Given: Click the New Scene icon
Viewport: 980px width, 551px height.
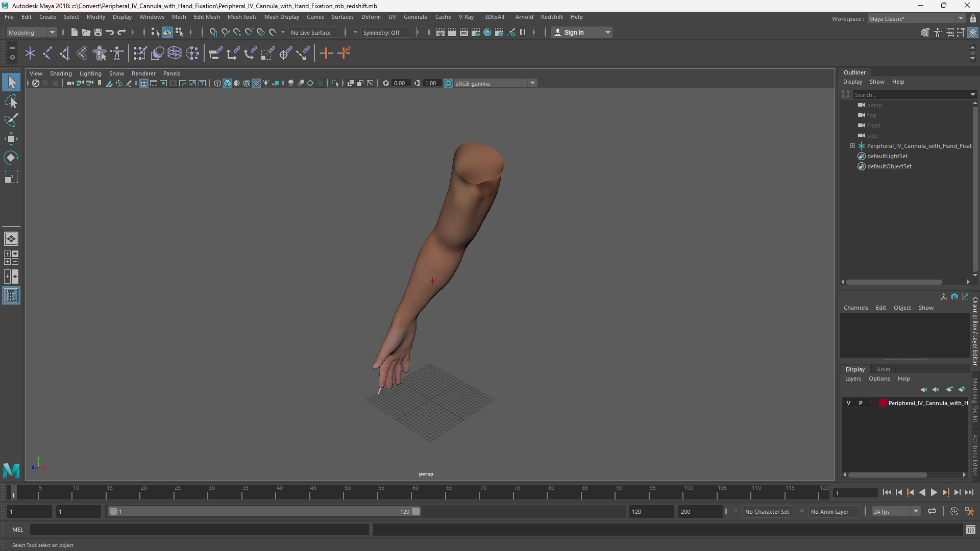Looking at the screenshot, I should [x=74, y=32].
